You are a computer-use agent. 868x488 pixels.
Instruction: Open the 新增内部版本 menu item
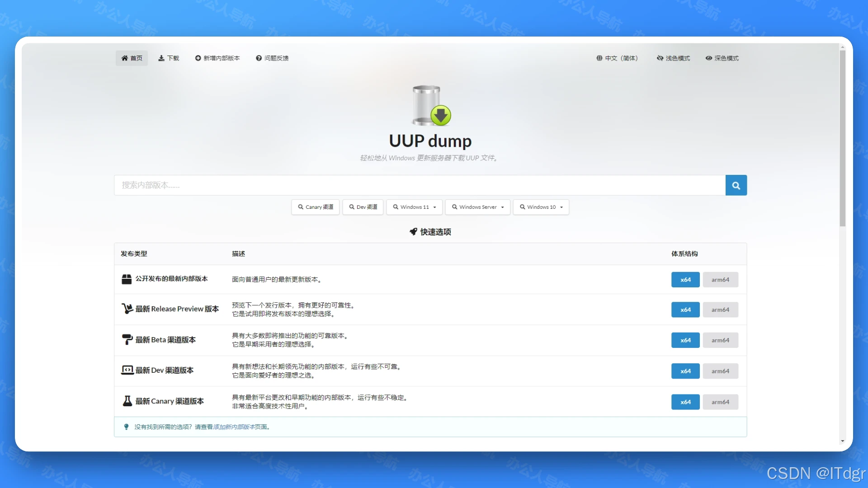(217, 58)
